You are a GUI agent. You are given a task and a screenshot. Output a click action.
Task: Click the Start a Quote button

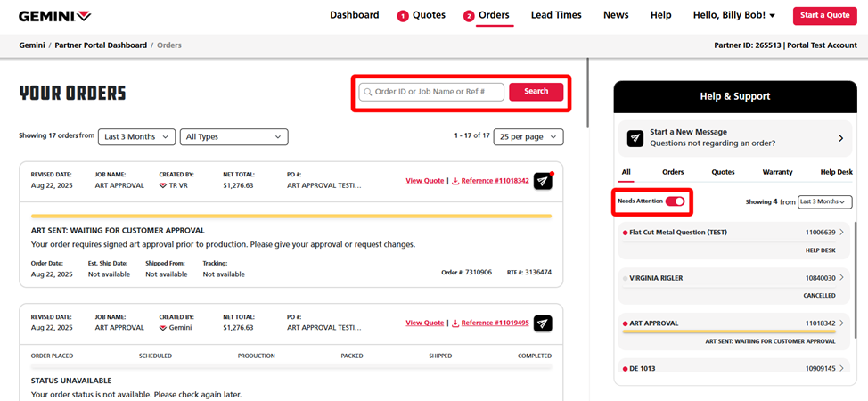pyautogui.click(x=824, y=15)
